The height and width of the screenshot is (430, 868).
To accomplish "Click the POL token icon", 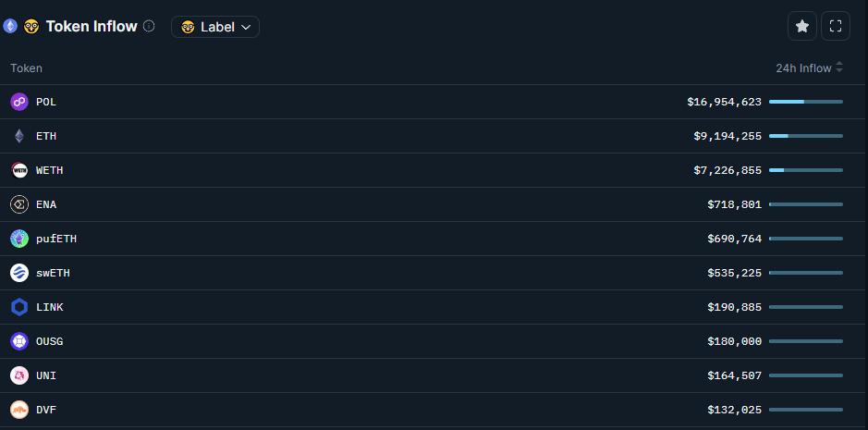I will tap(19, 102).
